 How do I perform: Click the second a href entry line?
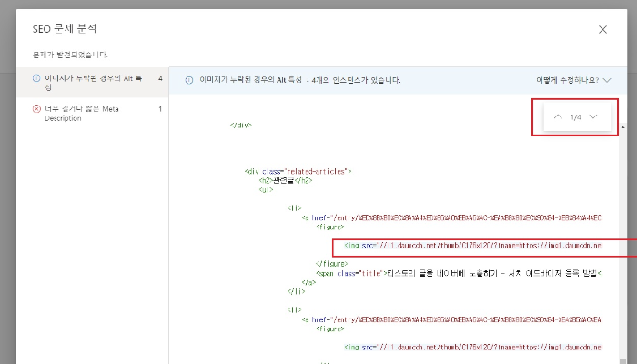pyautogui.click(x=452, y=319)
